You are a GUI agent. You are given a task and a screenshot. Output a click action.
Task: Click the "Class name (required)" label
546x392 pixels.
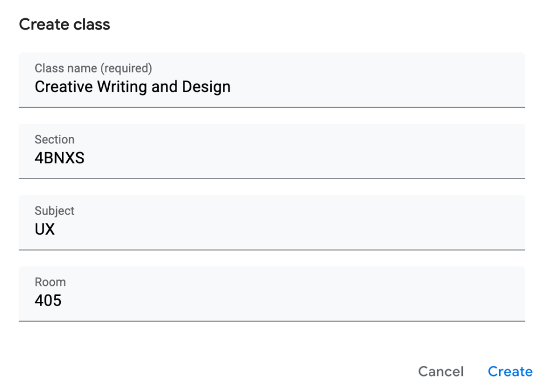point(93,68)
